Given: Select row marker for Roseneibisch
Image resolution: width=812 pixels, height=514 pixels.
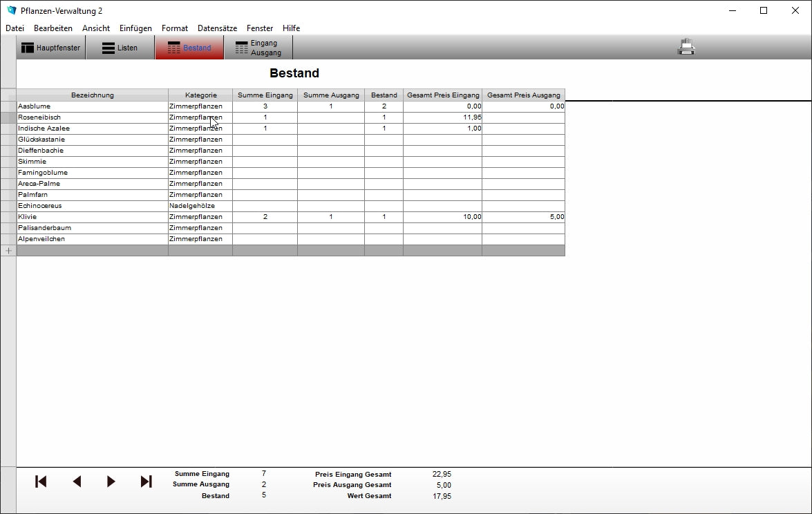Looking at the screenshot, I should [8, 117].
